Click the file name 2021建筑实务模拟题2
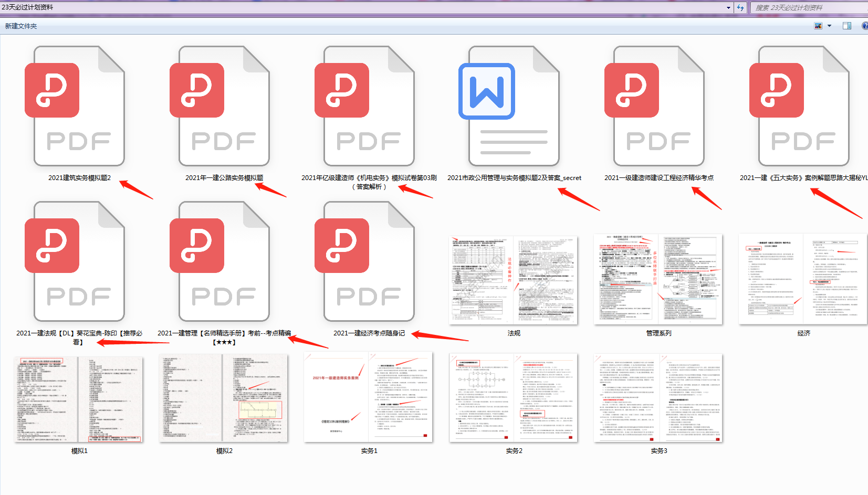 80,178
